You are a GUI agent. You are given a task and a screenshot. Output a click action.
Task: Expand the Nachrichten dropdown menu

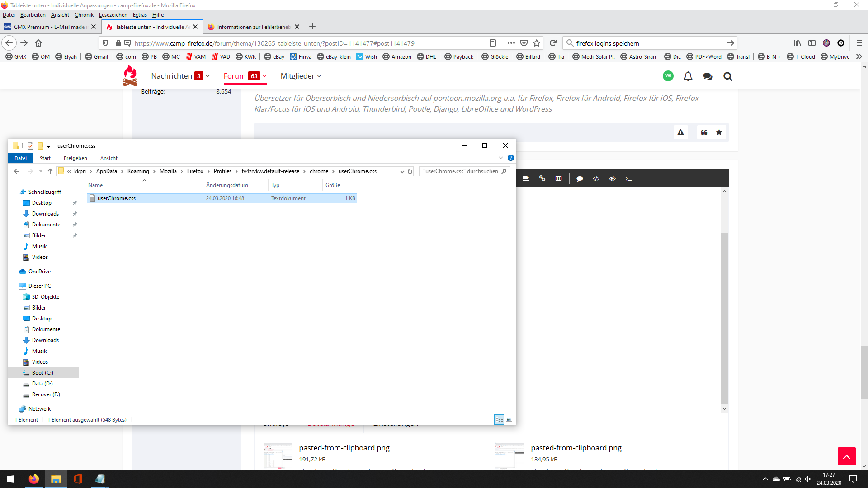208,76
